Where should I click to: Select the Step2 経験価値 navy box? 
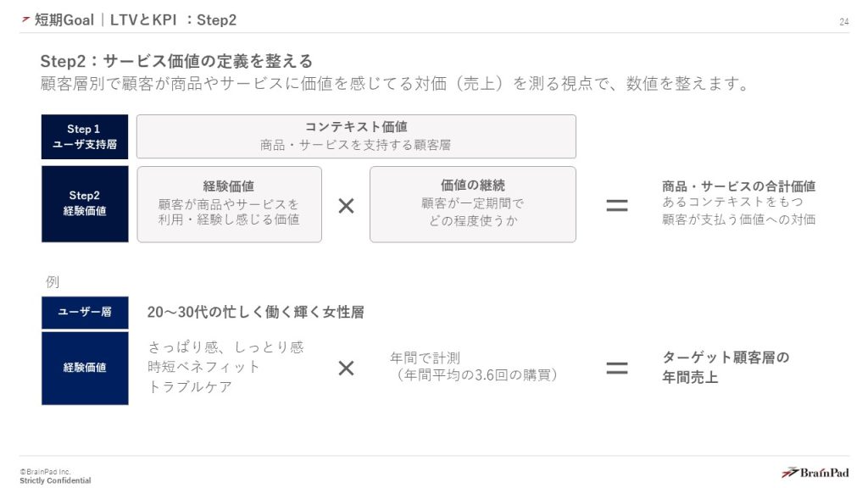click(x=85, y=204)
